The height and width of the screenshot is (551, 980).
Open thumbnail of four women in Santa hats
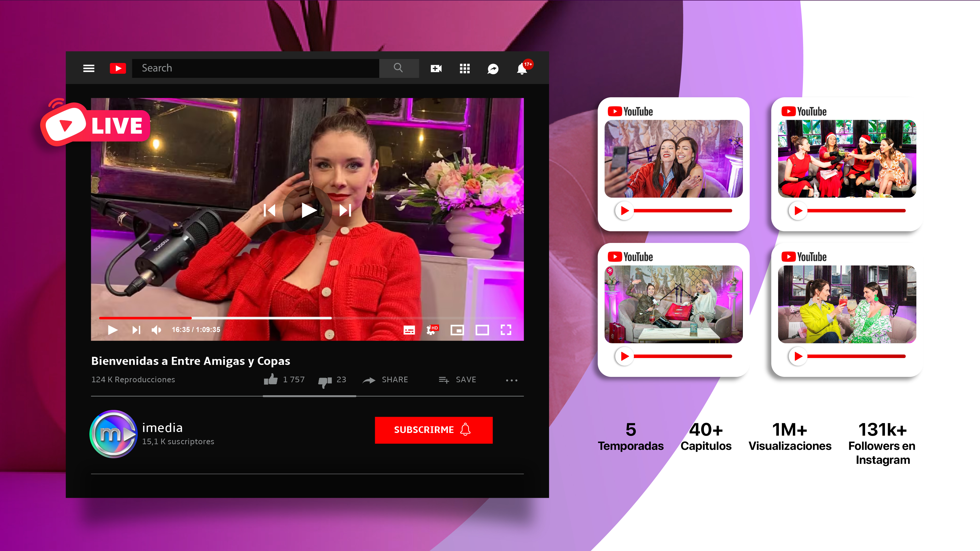[847, 159]
